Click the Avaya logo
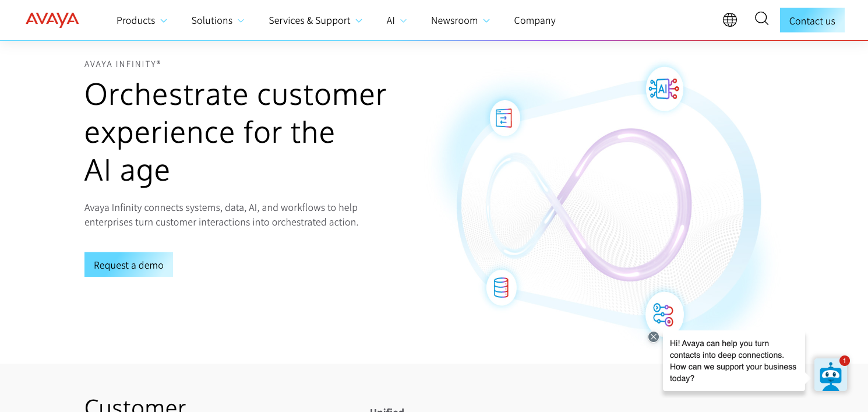This screenshot has height=412, width=868. pos(52,20)
